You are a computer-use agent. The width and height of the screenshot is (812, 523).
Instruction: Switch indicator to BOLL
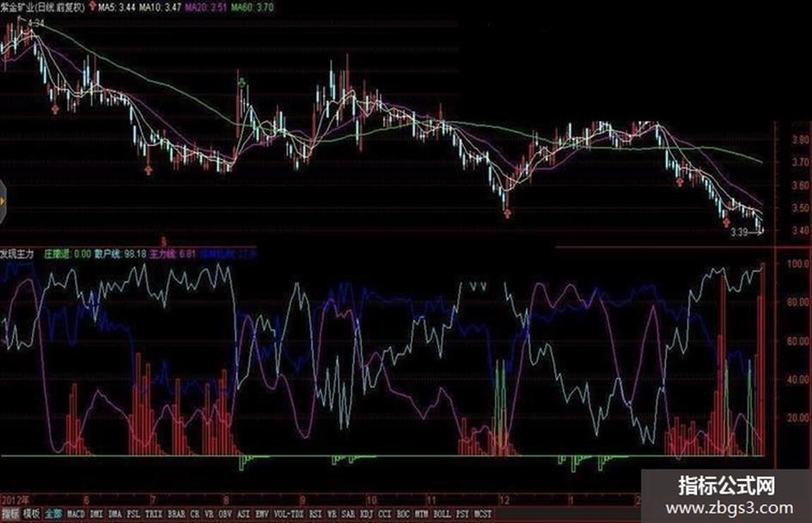(442, 514)
